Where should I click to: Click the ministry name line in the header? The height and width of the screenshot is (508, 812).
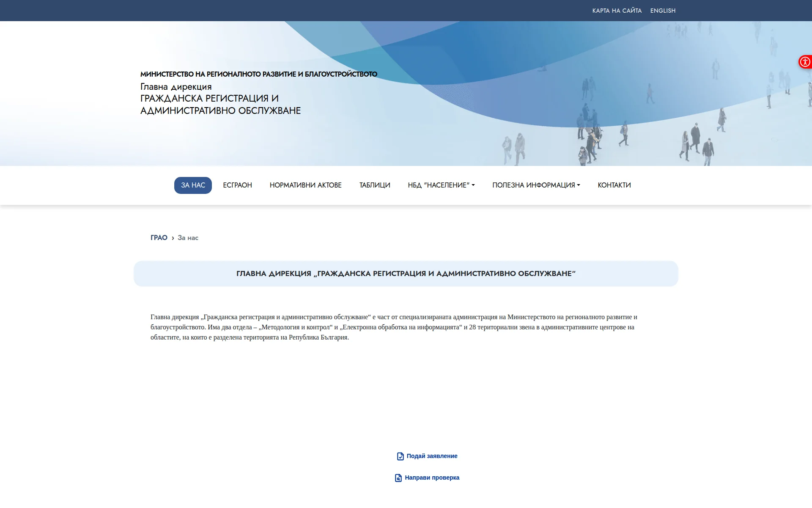(x=258, y=75)
